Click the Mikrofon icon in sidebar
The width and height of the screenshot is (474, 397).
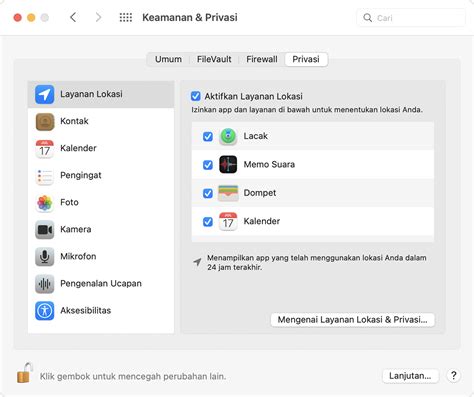pos(45,257)
